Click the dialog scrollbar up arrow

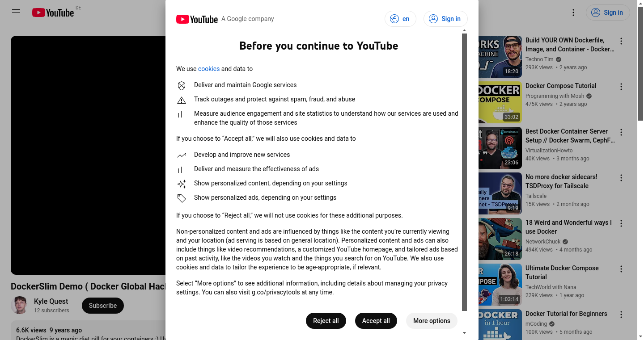pos(464,31)
